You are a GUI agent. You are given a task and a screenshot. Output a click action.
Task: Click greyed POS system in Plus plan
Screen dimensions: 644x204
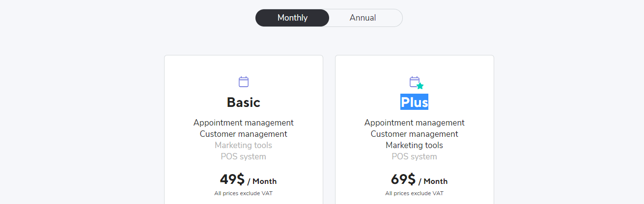[414, 156]
